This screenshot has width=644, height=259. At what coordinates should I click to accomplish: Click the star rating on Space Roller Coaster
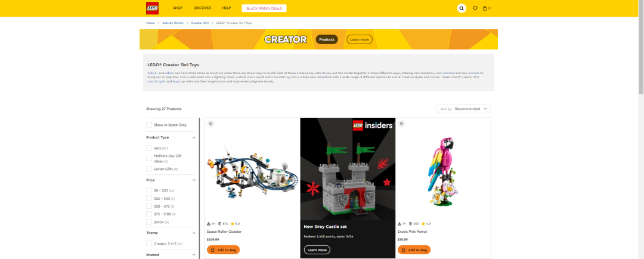tap(236, 224)
